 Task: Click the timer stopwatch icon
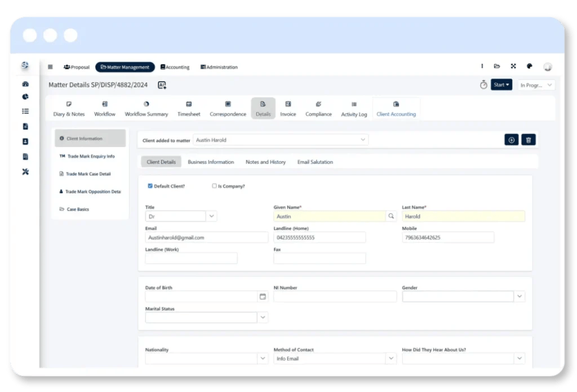click(483, 85)
